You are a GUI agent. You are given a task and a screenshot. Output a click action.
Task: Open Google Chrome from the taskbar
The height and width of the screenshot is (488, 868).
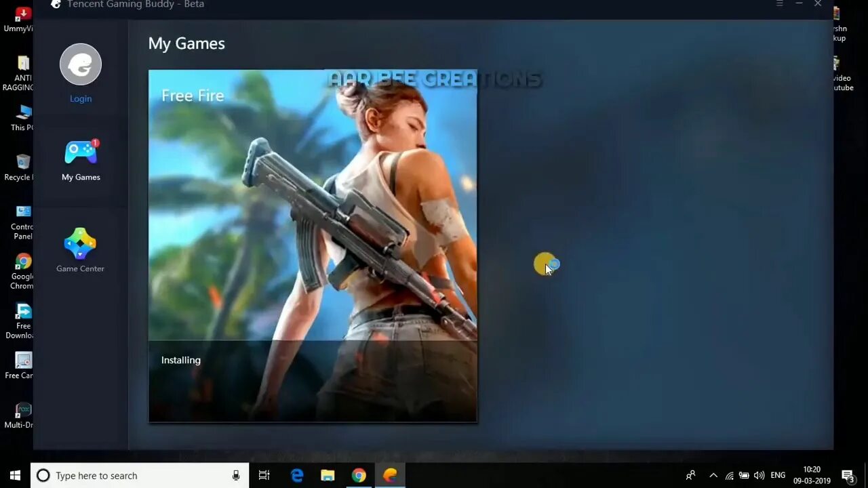(x=359, y=475)
